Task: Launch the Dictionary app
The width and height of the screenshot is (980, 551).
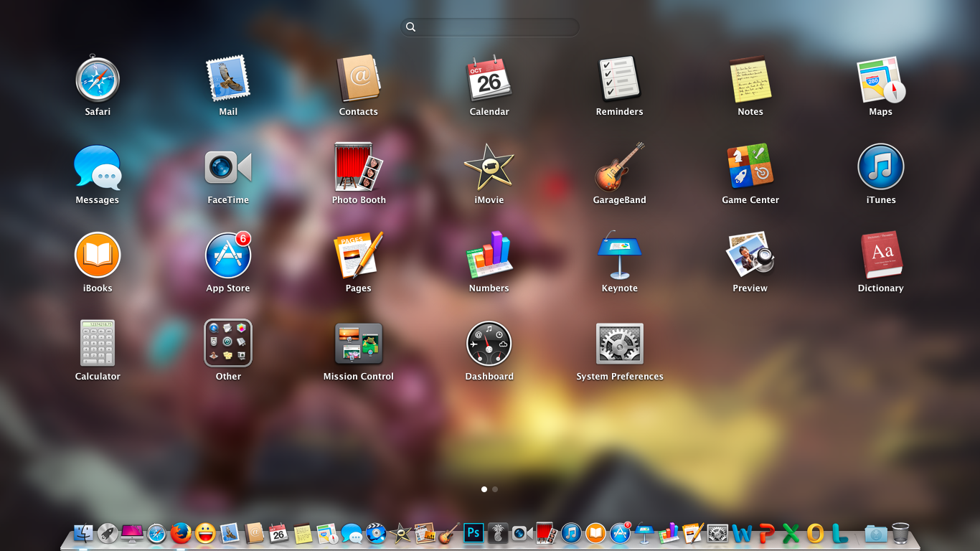Action: click(x=881, y=255)
